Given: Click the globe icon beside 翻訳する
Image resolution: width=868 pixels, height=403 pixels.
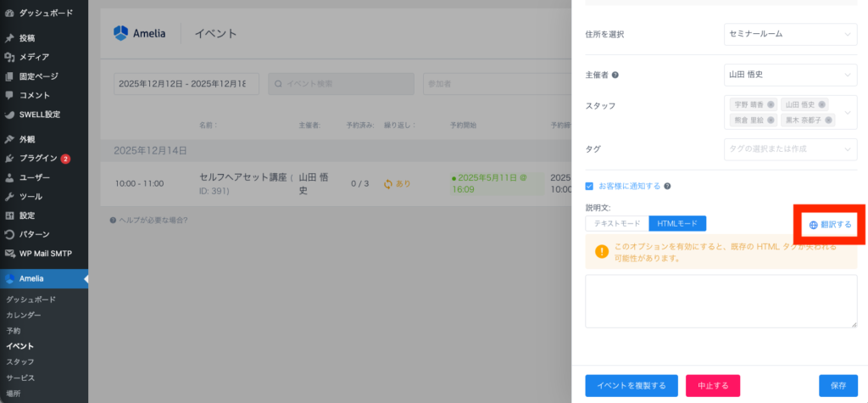Looking at the screenshot, I should point(813,225).
